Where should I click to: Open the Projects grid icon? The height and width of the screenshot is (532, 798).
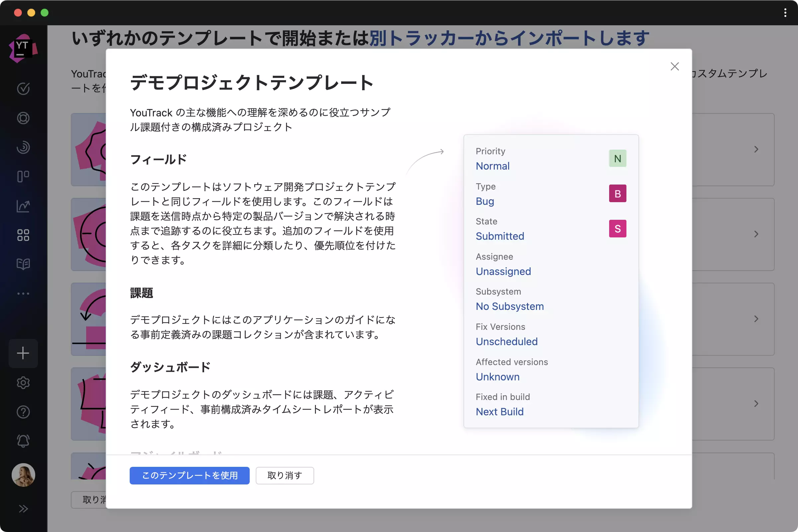(x=23, y=234)
